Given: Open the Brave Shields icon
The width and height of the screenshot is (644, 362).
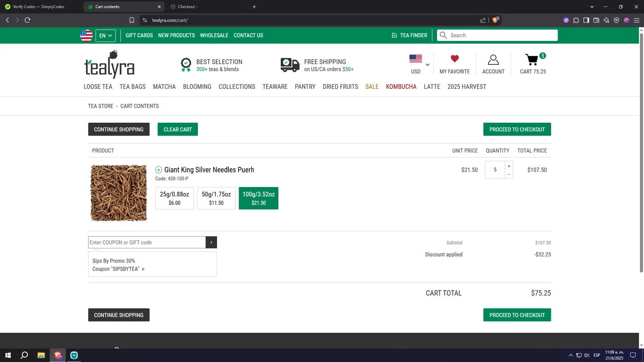Looking at the screenshot, I should click(x=495, y=20).
